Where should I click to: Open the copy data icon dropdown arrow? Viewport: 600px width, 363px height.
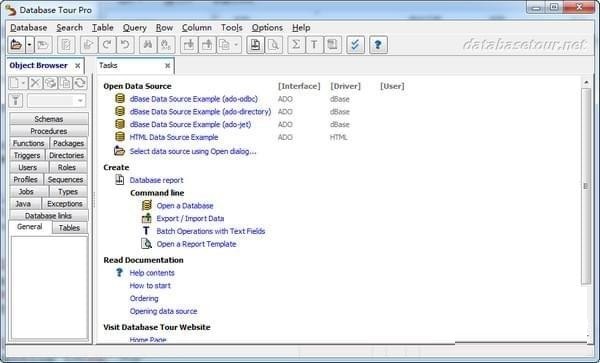(x=236, y=45)
